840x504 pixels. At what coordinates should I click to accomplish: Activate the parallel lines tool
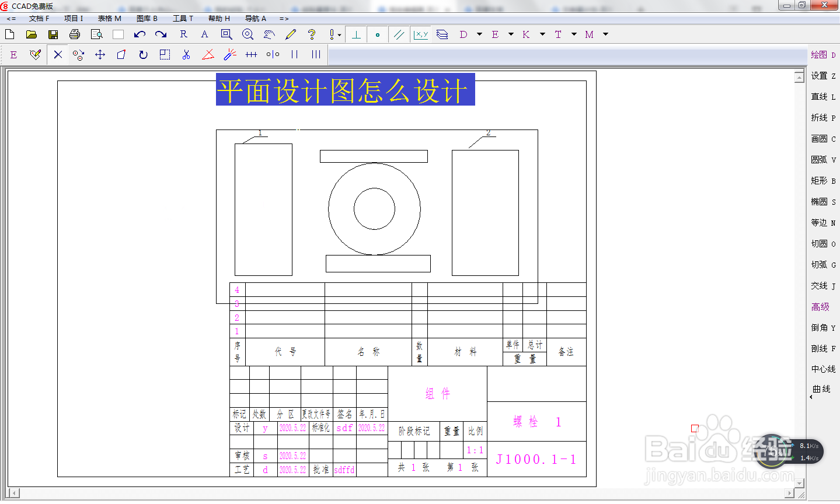pyautogui.click(x=399, y=34)
